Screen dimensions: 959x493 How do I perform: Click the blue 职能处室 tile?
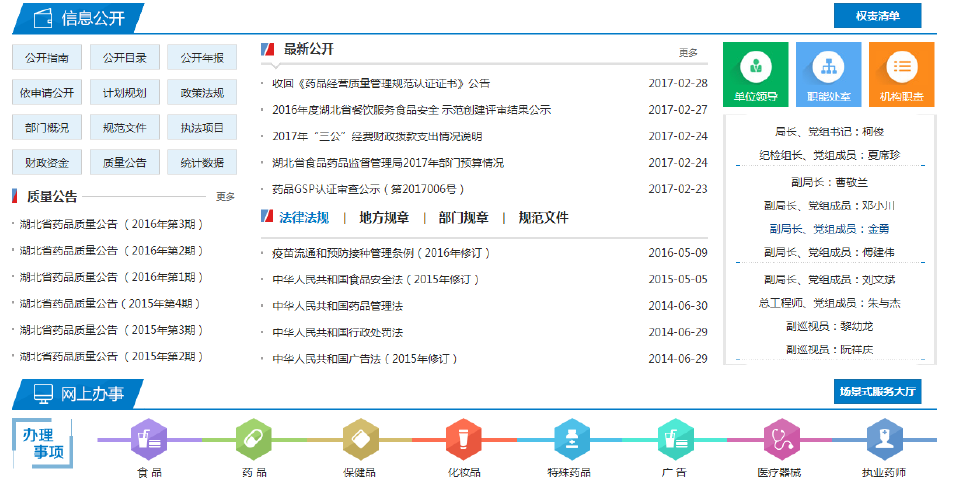pos(828,74)
